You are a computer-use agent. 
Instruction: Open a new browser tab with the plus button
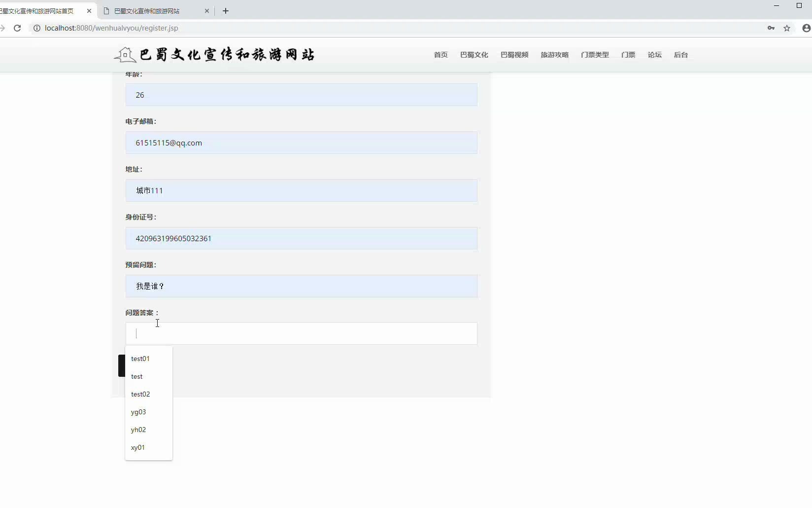pyautogui.click(x=226, y=11)
